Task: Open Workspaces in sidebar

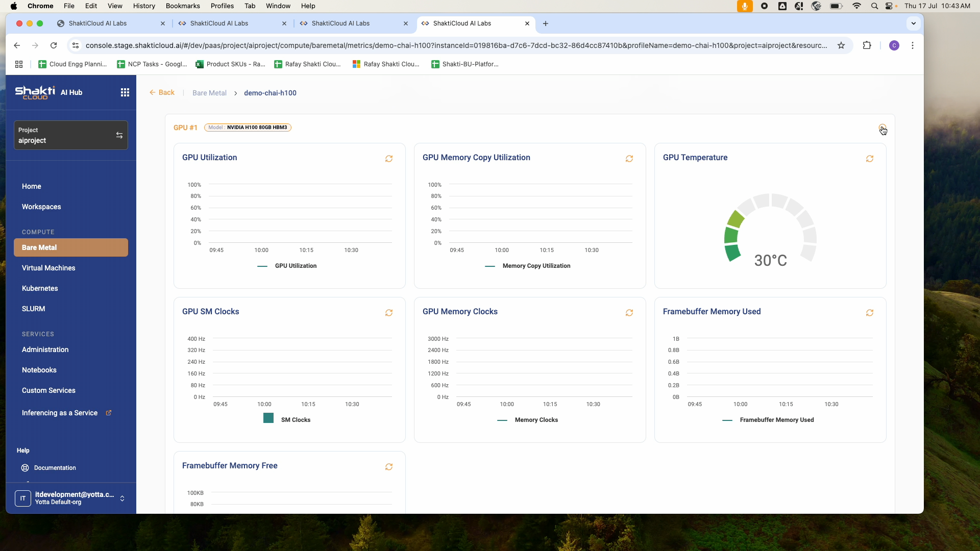Action: (x=41, y=207)
